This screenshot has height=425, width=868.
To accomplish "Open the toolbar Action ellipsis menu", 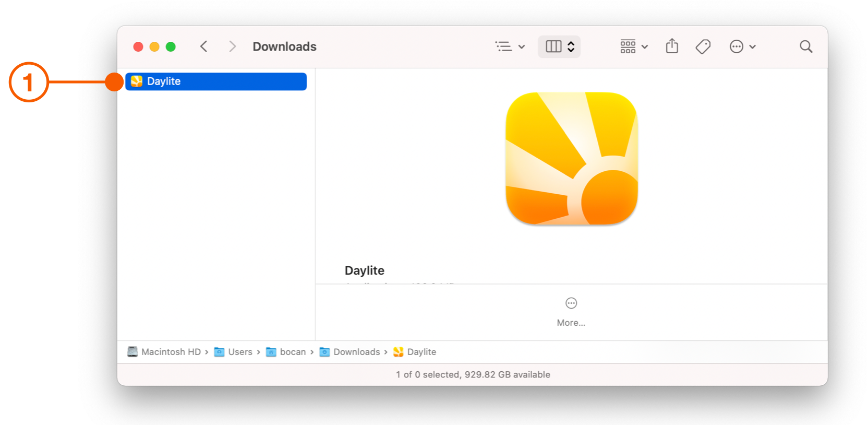I will [737, 46].
